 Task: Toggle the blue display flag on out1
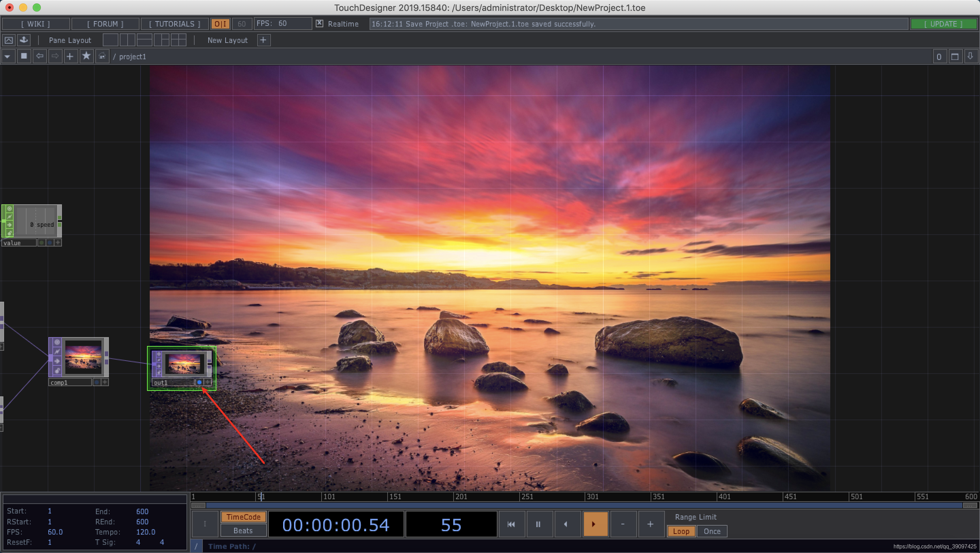pyautogui.click(x=199, y=382)
